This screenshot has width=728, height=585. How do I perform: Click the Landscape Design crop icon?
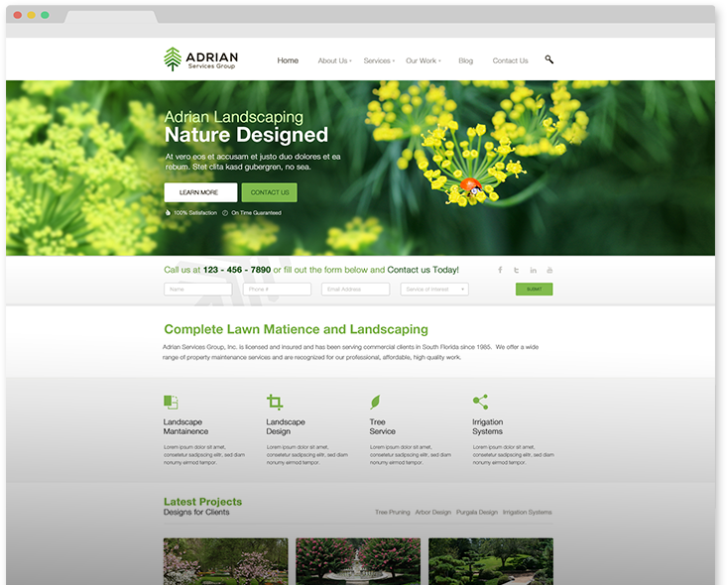275,402
